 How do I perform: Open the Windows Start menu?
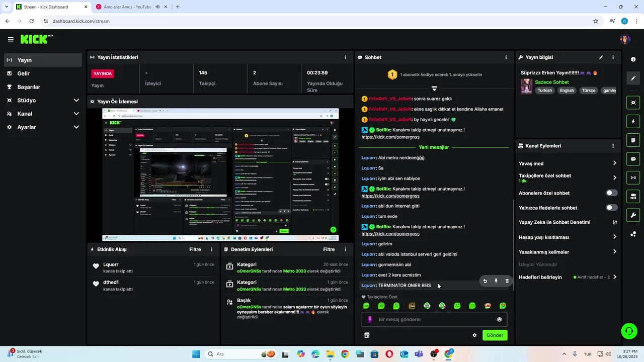[x=196, y=354]
